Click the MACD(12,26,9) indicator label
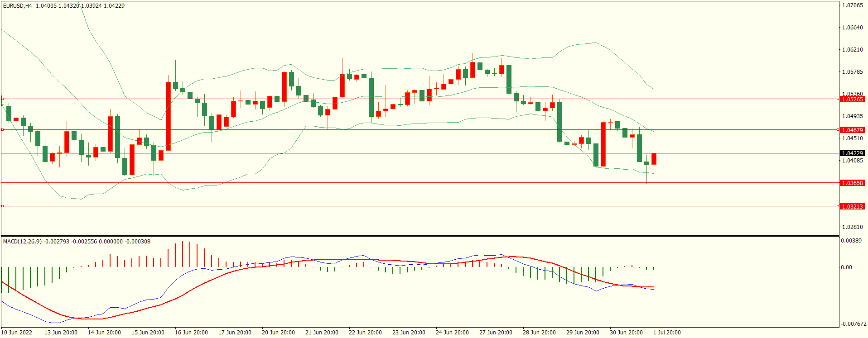868x338 pixels. 22,242
